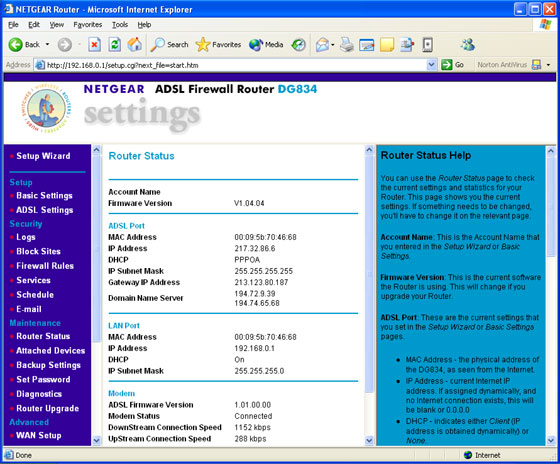
Task: Click the Modem Status value Connected
Action: (x=253, y=416)
